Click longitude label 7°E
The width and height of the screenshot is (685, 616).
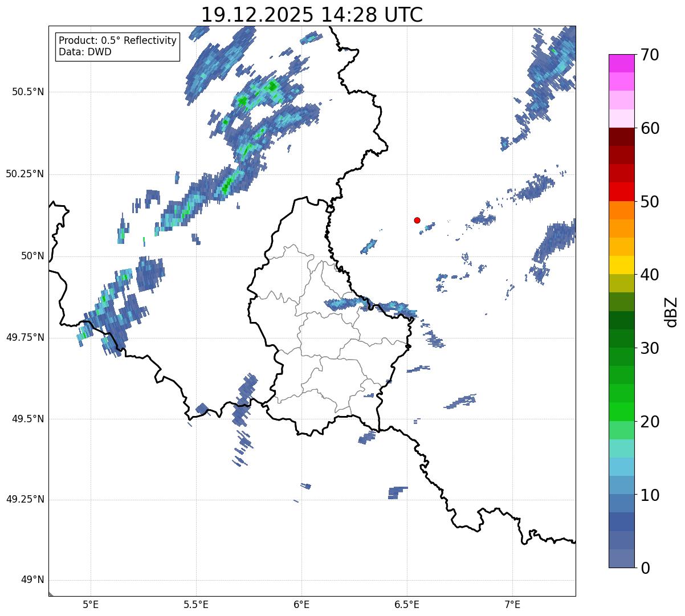click(x=513, y=605)
